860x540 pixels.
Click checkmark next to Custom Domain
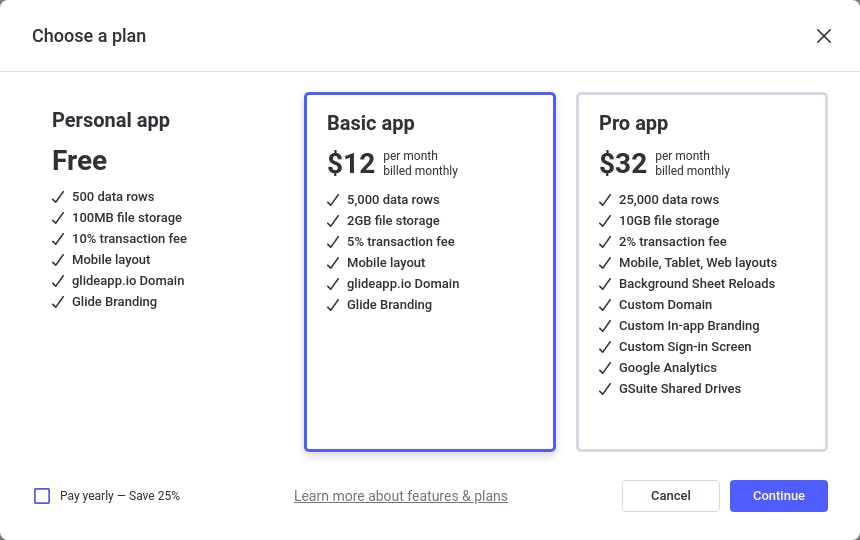tap(605, 305)
